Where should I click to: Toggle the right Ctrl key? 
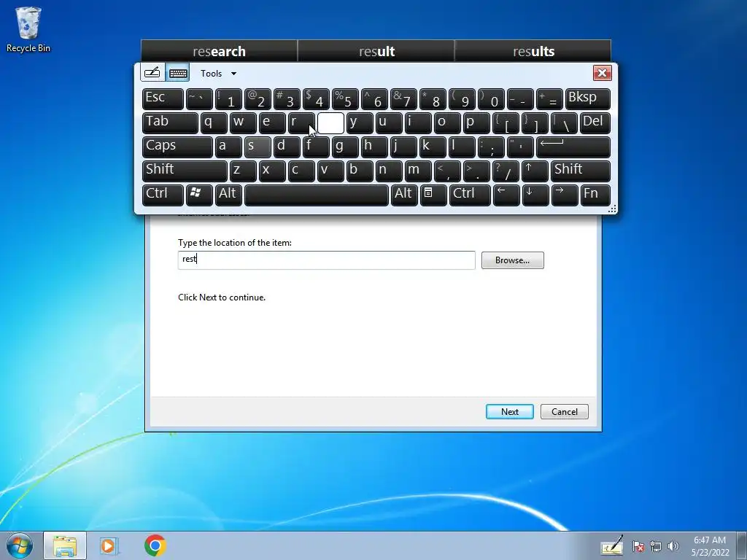pos(470,195)
